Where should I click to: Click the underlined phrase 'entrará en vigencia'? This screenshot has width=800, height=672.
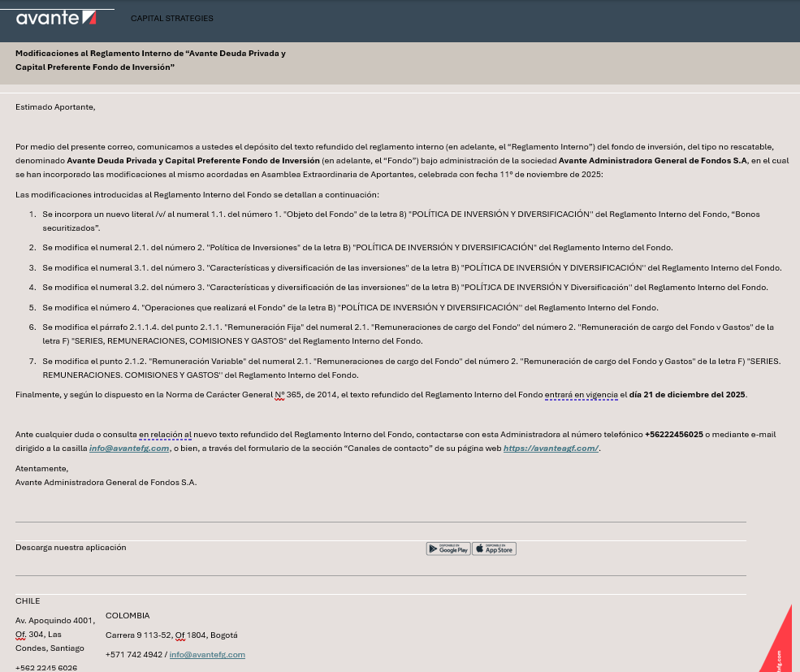581,395
